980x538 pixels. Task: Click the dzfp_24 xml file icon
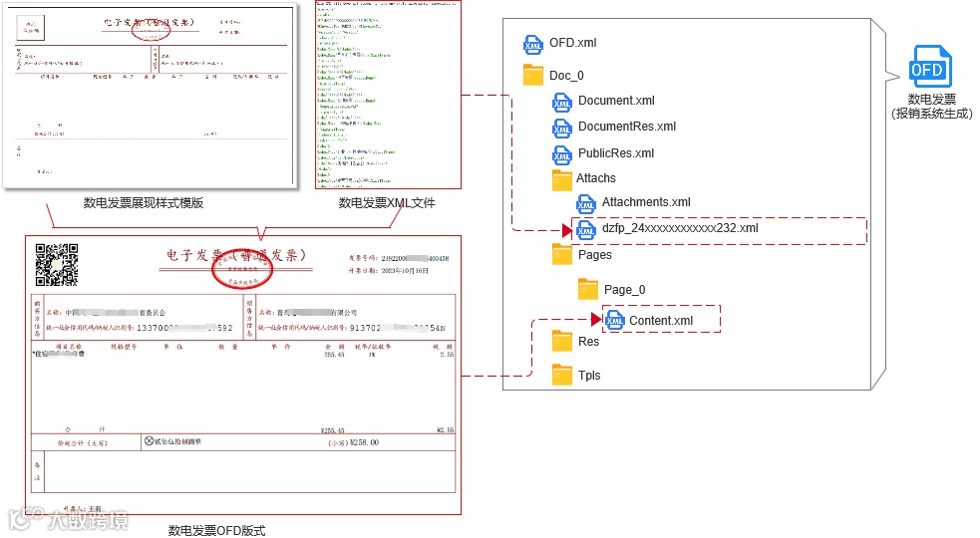[x=585, y=229]
